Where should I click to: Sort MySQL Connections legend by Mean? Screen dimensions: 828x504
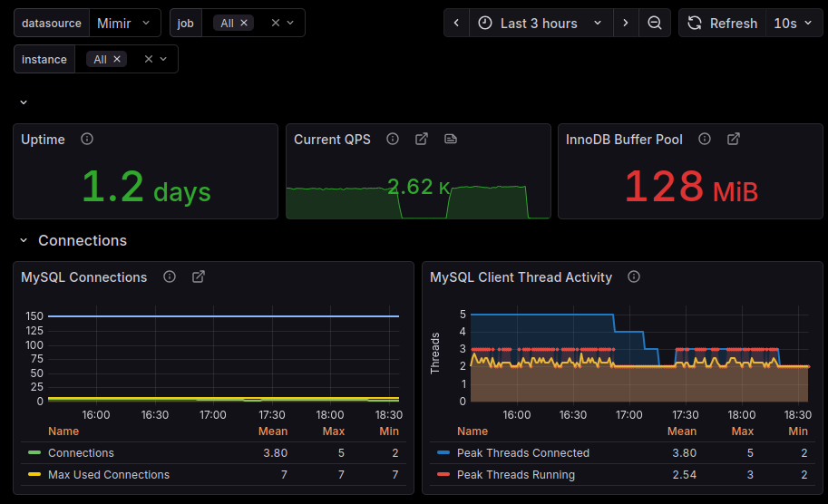click(x=273, y=431)
